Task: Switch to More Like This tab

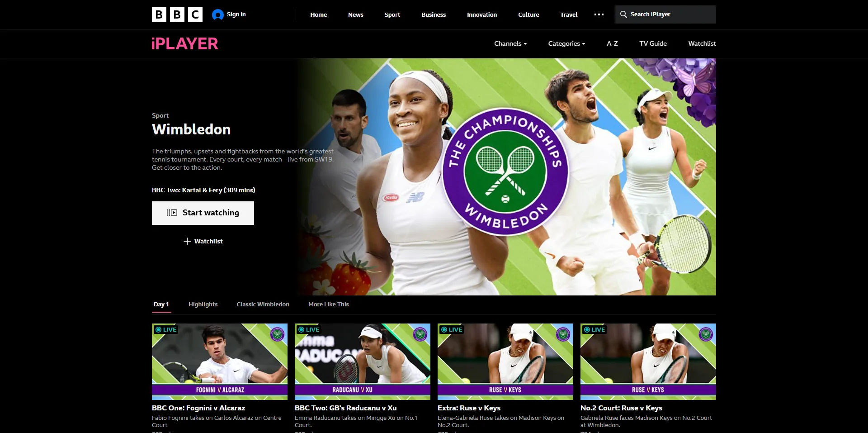Action: click(329, 304)
